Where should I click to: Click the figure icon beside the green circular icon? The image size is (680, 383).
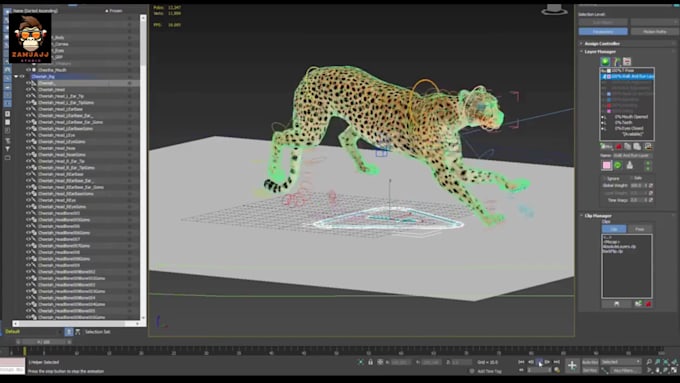[x=630, y=165]
